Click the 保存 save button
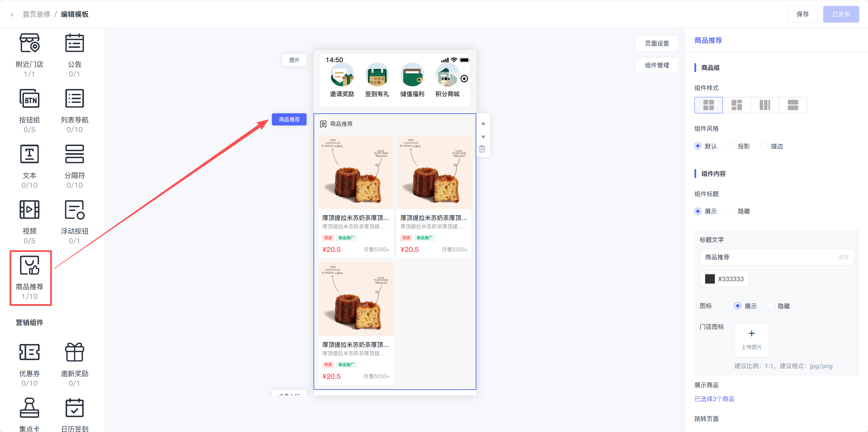This screenshot has height=432, width=868. click(802, 14)
